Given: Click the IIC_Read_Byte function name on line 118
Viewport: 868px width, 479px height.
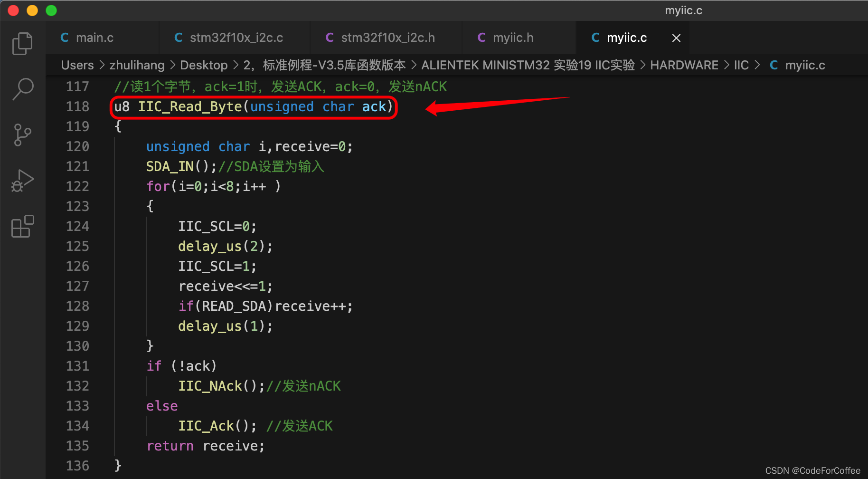Looking at the screenshot, I should click(x=190, y=107).
